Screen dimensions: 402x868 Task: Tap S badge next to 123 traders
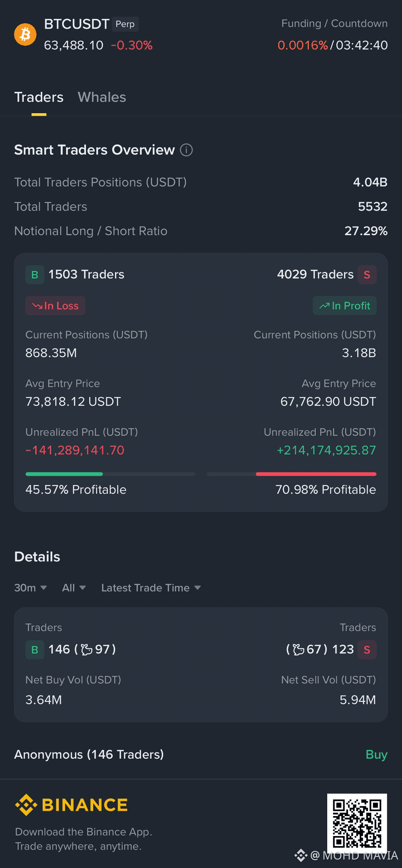[367, 649]
